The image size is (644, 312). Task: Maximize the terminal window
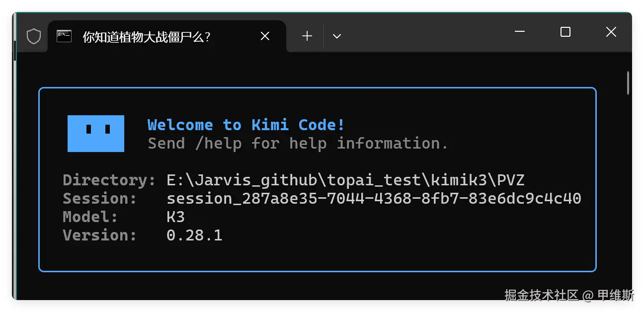click(x=565, y=32)
